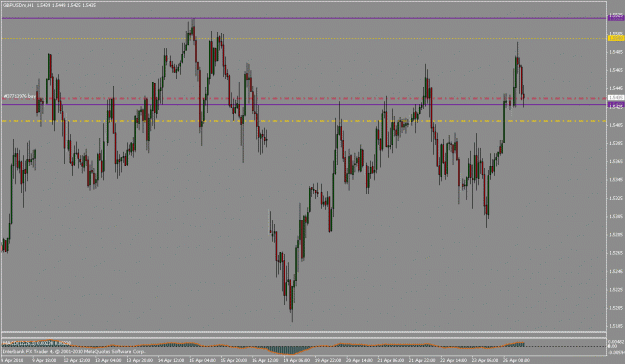Click the purple price tag at top of price scale
Screen dimensions: 625x364
tap(616, 18)
